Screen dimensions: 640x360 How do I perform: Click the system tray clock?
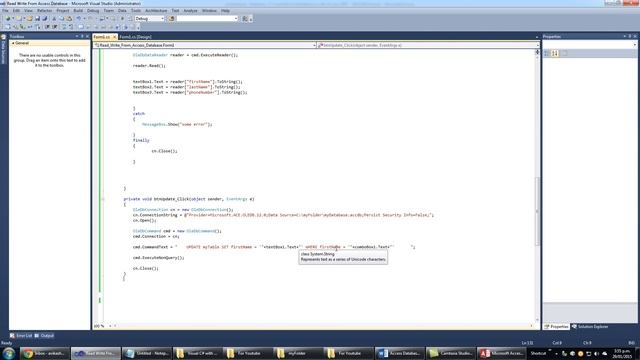(x=622, y=353)
